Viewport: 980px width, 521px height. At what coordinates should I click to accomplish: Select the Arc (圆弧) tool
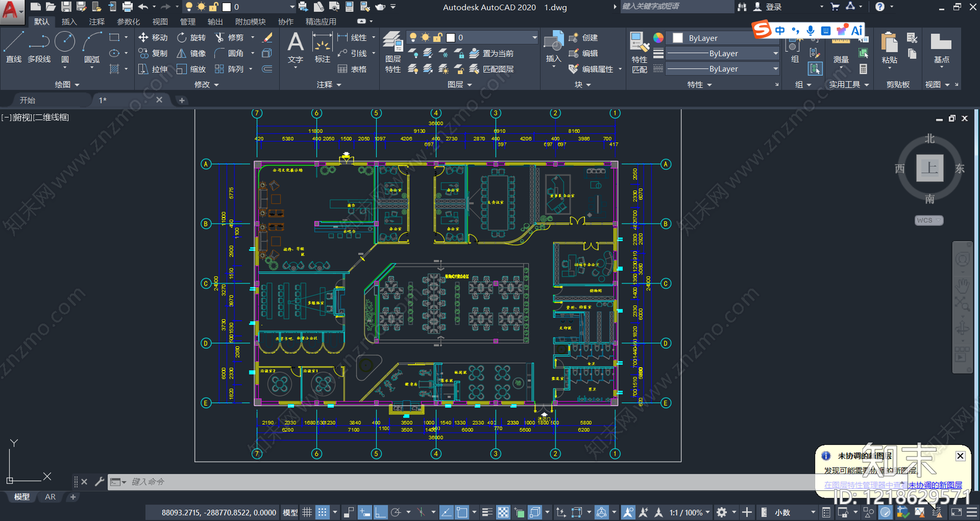tap(92, 48)
